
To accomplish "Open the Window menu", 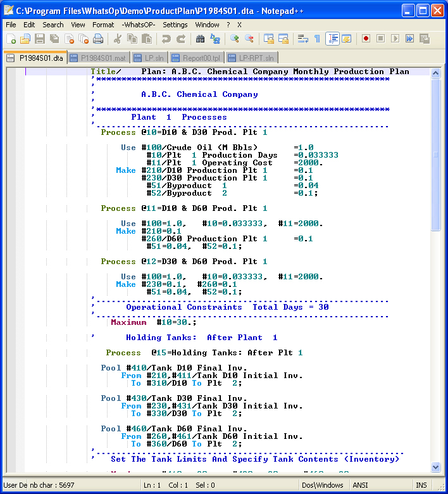I will pyautogui.click(x=207, y=25).
